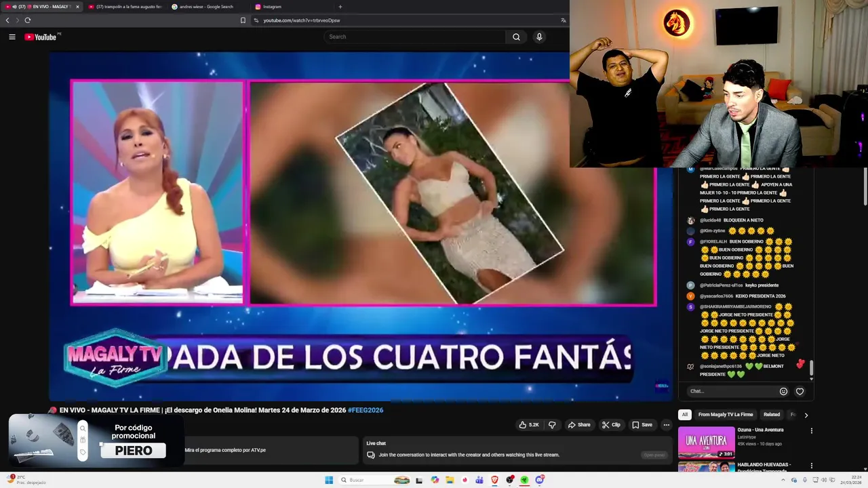The height and width of the screenshot is (488, 868).
Task: Click the browser address bar URL
Action: (302, 20)
